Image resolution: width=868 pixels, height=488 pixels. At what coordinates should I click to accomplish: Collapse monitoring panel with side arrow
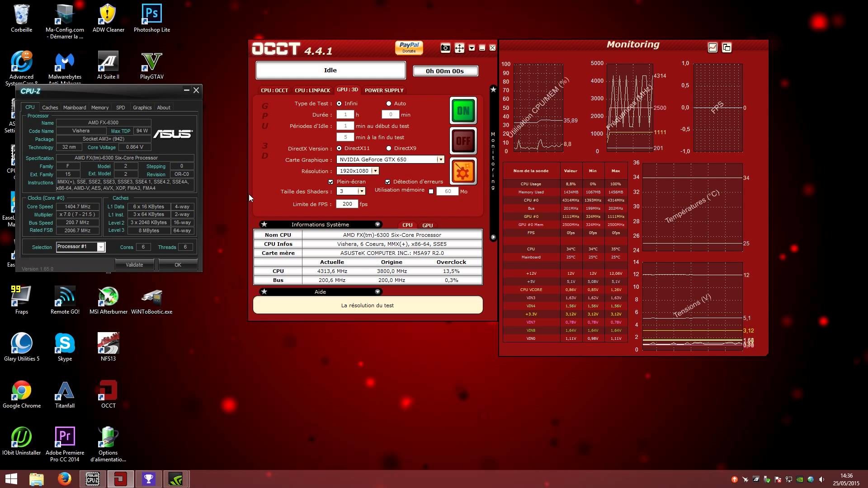click(493, 237)
